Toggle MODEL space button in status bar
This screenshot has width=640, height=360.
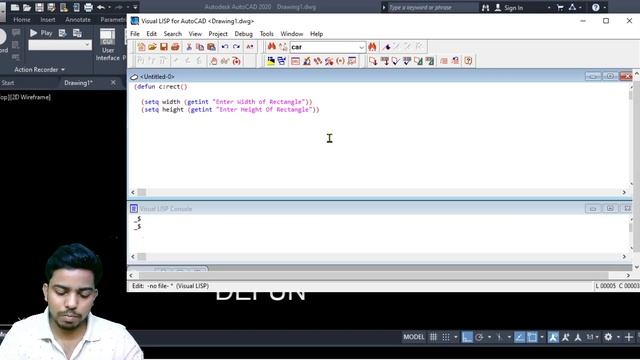click(x=414, y=337)
